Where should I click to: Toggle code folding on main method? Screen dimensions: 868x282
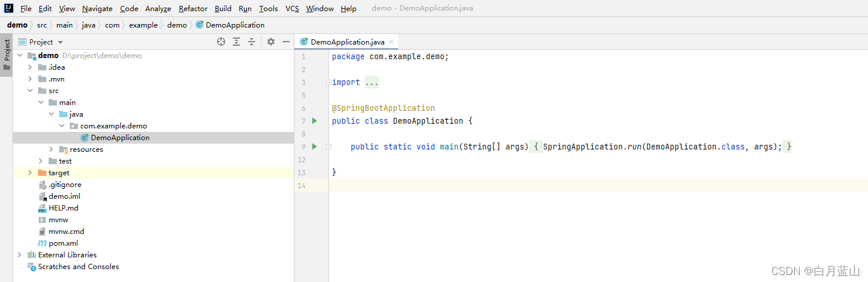(328, 147)
